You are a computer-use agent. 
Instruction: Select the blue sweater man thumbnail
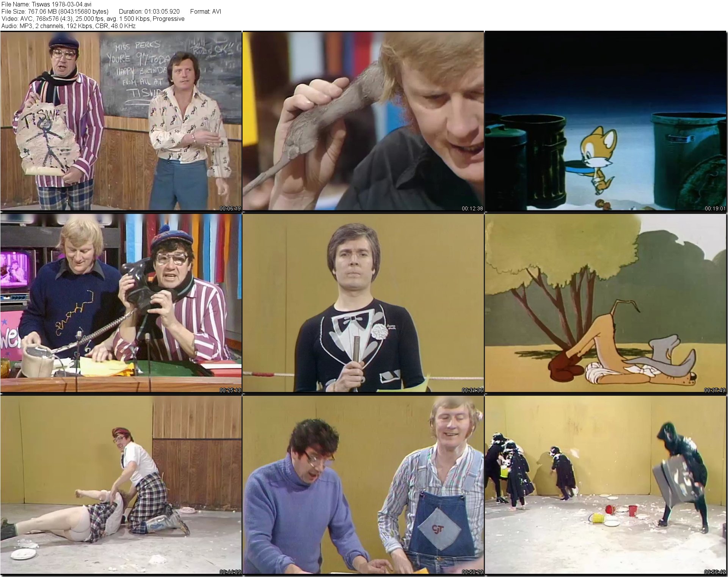[x=363, y=485]
